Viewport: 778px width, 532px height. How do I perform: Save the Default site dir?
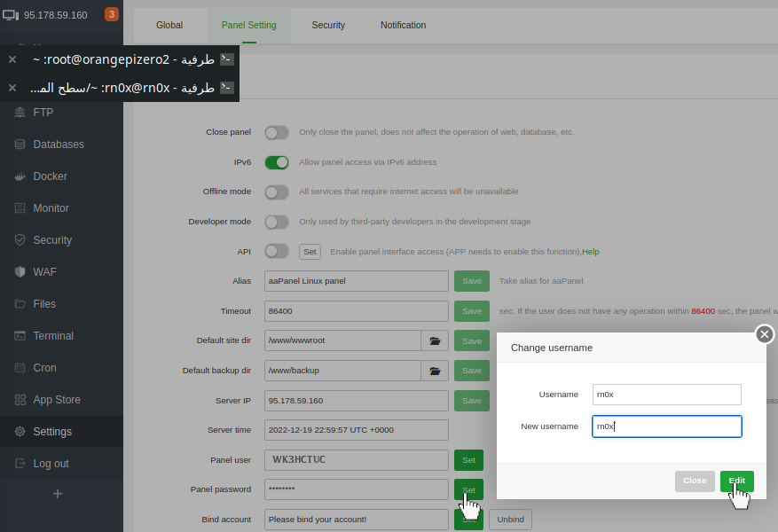pyautogui.click(x=472, y=341)
